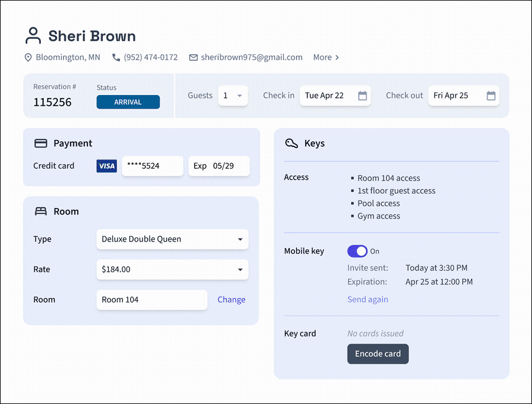The image size is (532, 404).
Task: Open the check-in calendar icon
Action: coord(362,96)
